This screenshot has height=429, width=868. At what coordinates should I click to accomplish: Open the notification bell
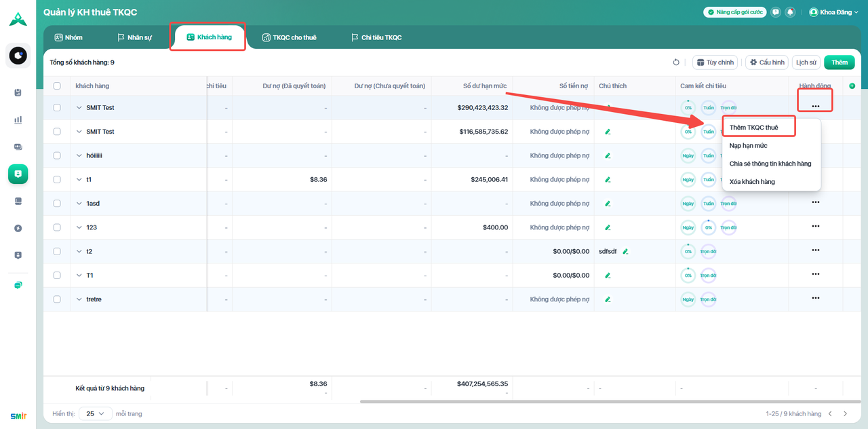[x=790, y=12]
